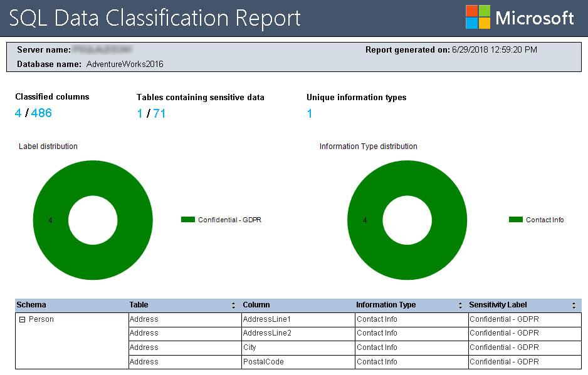Click the Label distribution donut chart

[93, 220]
